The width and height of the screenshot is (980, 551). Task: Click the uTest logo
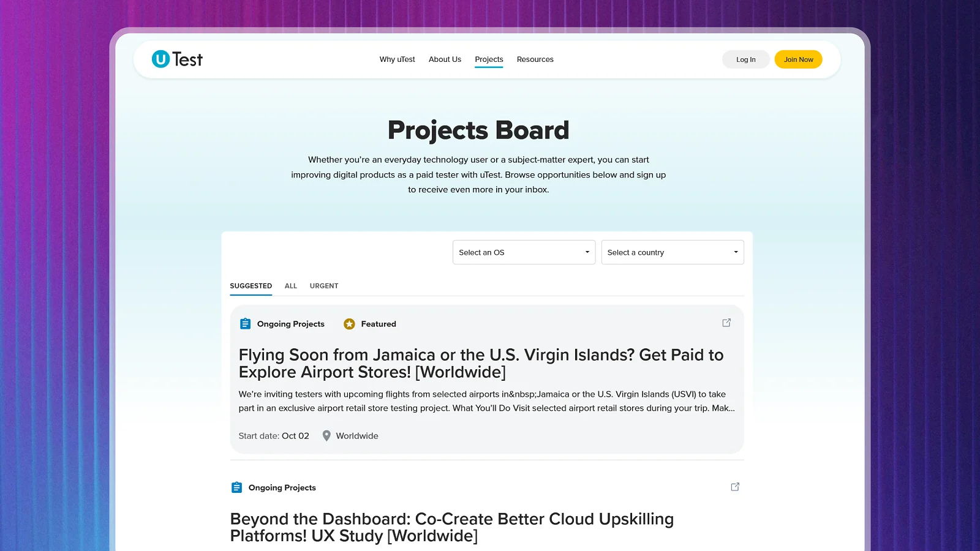tap(177, 59)
